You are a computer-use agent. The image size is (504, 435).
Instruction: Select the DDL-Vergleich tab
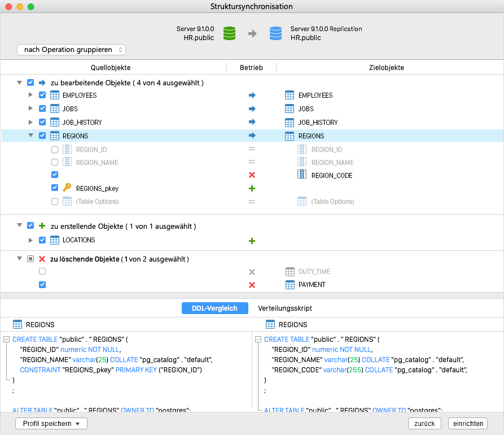point(215,308)
